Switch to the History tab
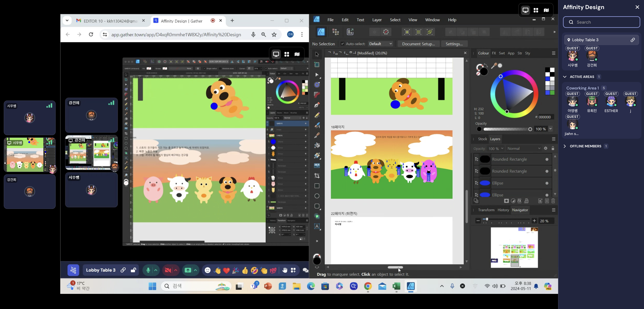 click(x=503, y=210)
